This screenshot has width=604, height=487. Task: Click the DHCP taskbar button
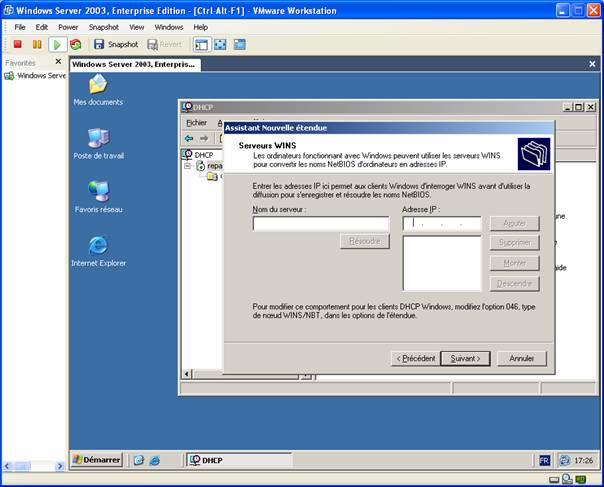(239, 460)
